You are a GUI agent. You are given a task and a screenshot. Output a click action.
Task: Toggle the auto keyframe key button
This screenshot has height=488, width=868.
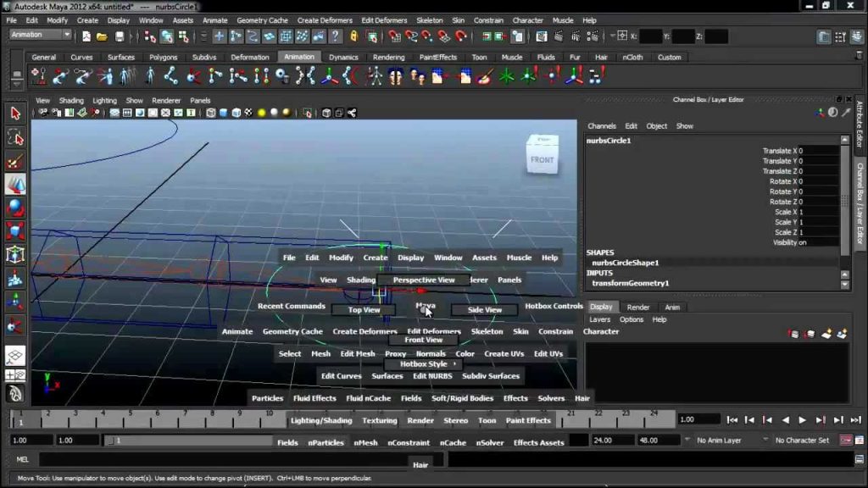pyautogui.click(x=846, y=441)
